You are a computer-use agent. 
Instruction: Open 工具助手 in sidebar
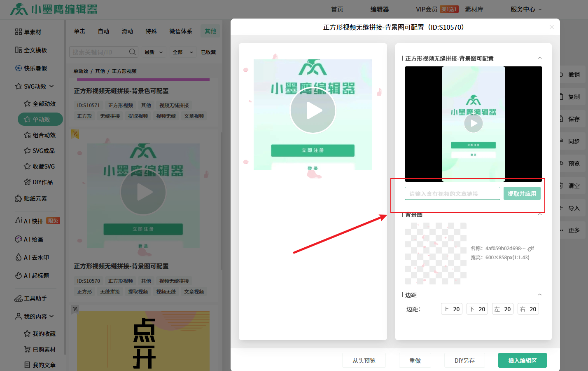click(31, 298)
